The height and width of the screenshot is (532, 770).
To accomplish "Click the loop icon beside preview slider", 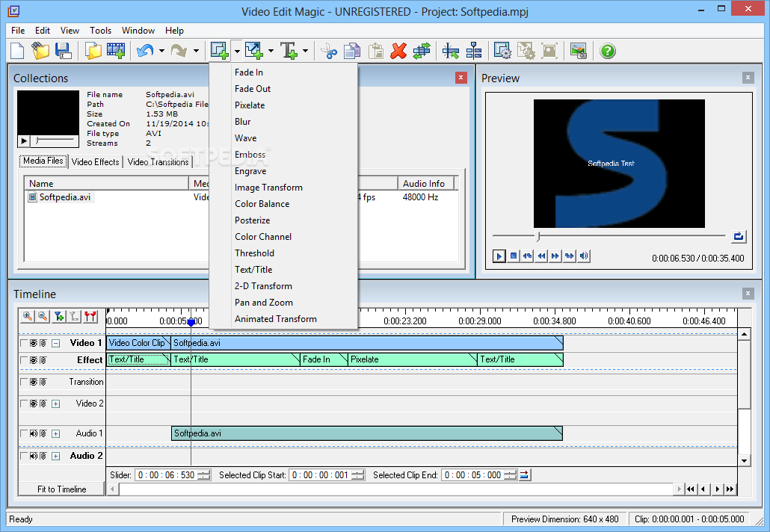I will (739, 237).
